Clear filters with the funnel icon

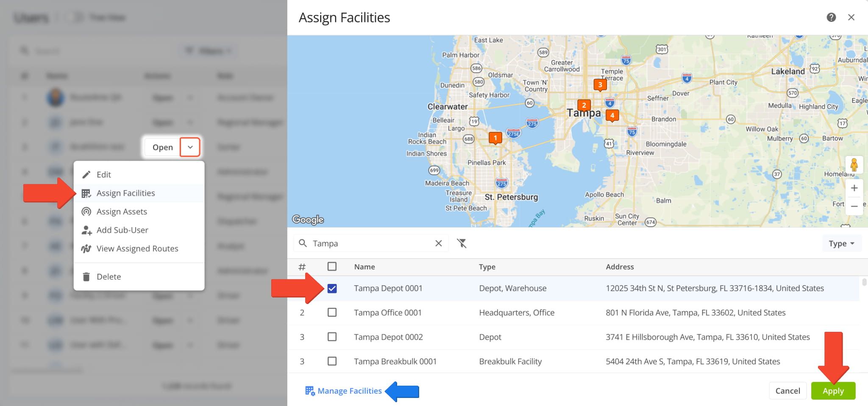point(462,243)
